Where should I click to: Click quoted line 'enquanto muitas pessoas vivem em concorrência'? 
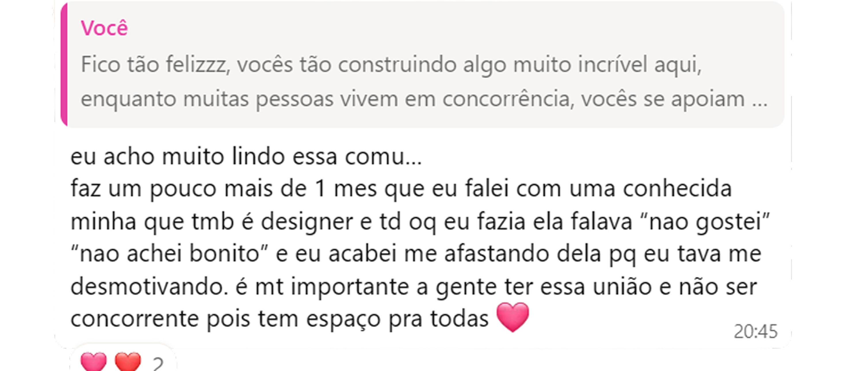pyautogui.click(x=325, y=100)
